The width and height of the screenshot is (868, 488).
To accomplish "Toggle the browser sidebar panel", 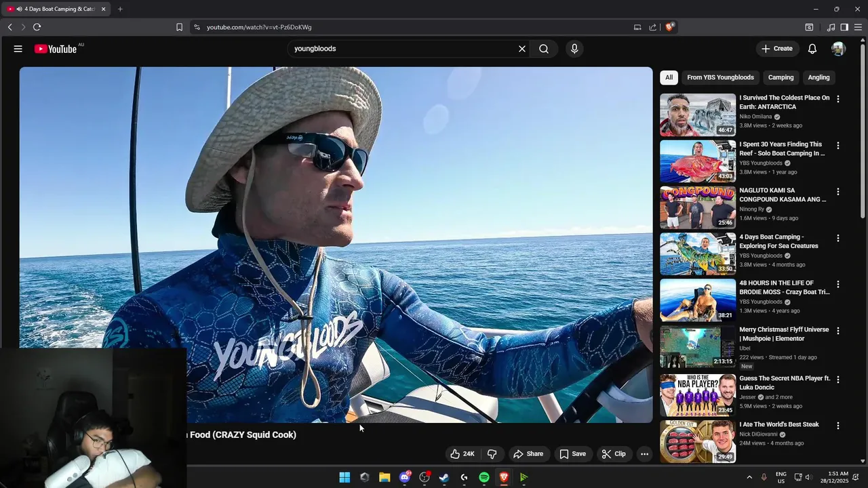I will [844, 27].
